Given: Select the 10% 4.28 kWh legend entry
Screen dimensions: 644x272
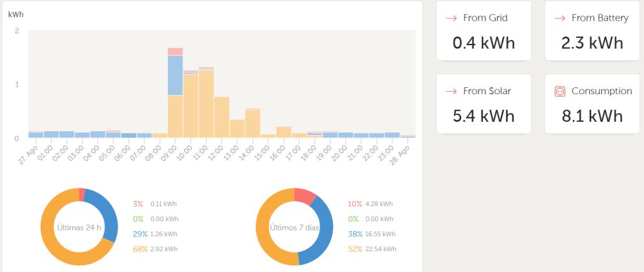Looking at the screenshot, I should tap(370, 204).
